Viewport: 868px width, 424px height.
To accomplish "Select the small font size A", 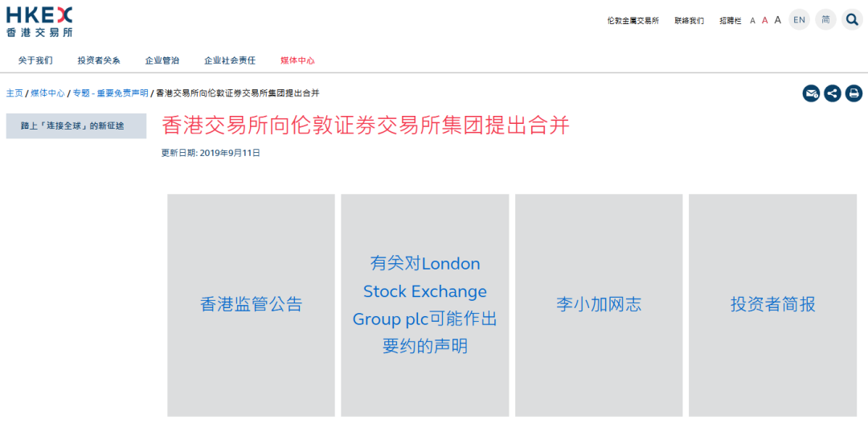I will pos(752,21).
